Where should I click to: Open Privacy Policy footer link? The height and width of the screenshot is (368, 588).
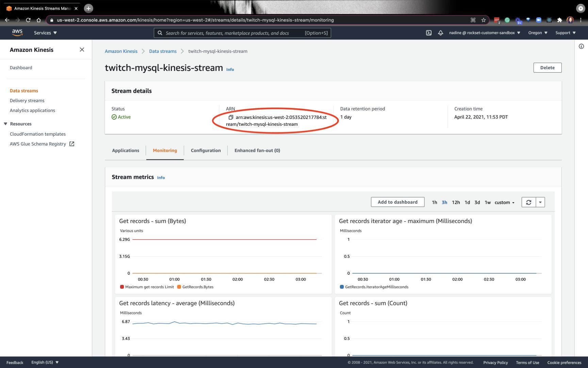click(x=495, y=363)
